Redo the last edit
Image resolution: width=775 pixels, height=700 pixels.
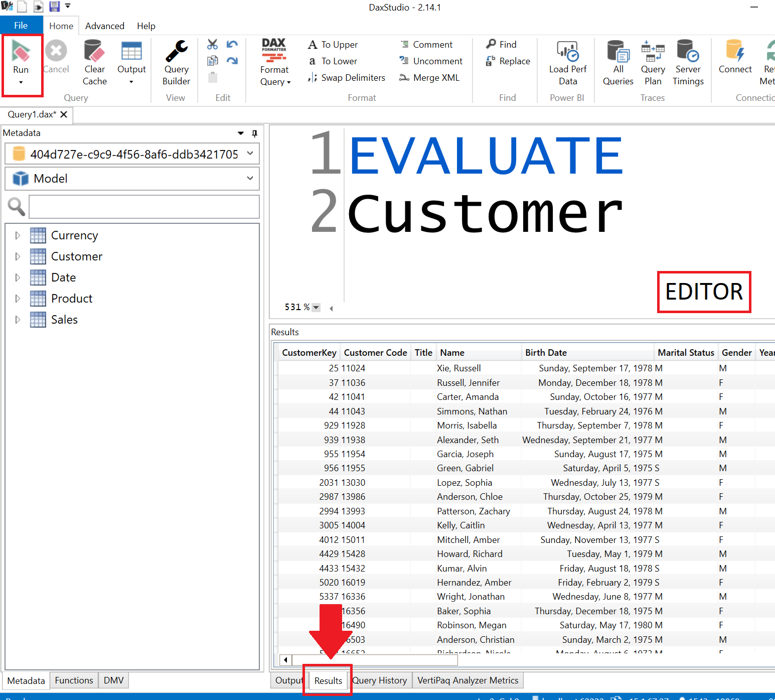[x=232, y=61]
